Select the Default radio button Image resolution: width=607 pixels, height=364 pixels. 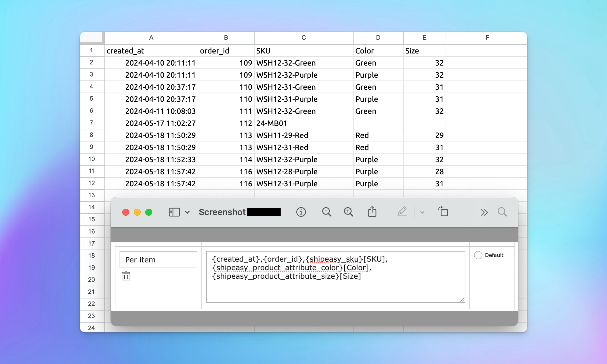[478, 255]
